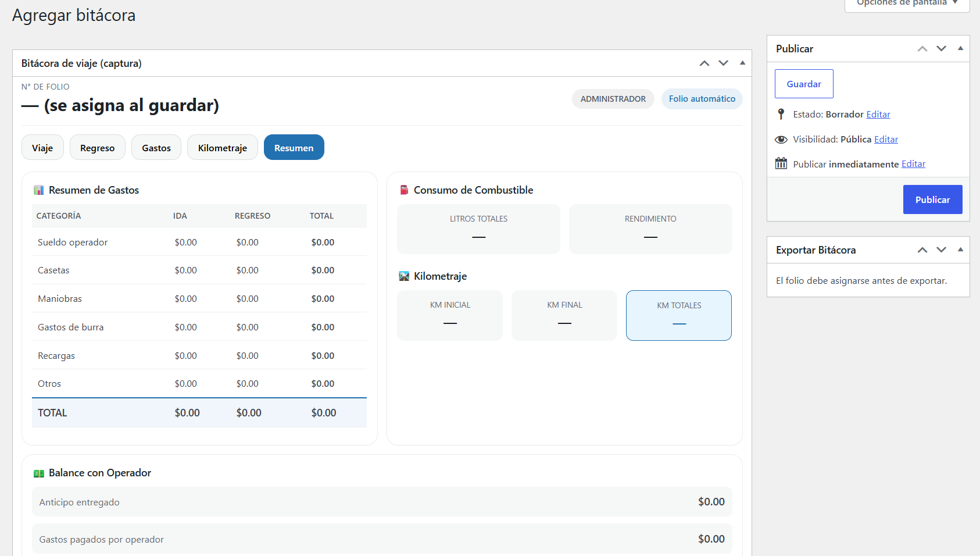The height and width of the screenshot is (556, 980).
Task: Move Exportar Bitácora box down
Action: point(942,250)
